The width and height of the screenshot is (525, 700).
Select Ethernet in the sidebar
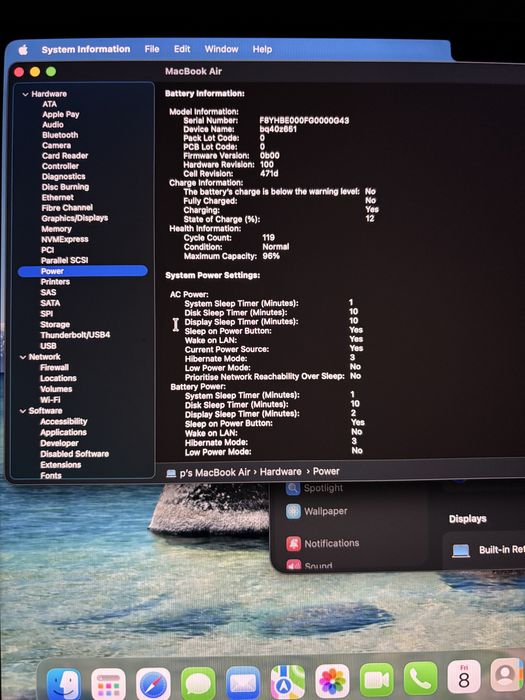58,197
